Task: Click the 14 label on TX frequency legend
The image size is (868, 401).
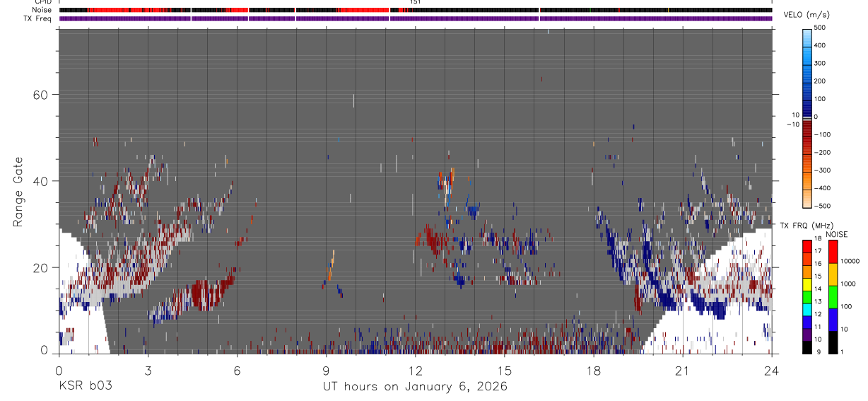Action: tap(818, 289)
